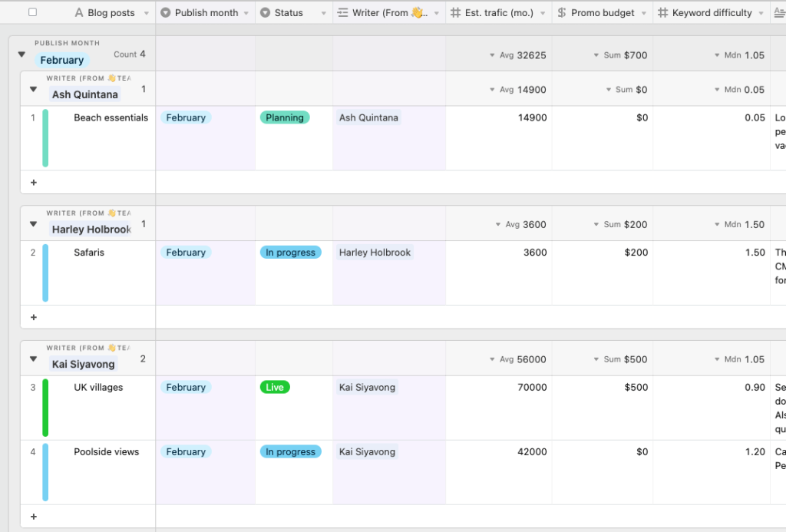Viewport: 786px width, 532px height.
Task: Click the single-select icon on Publish month header
Action: 164,12
